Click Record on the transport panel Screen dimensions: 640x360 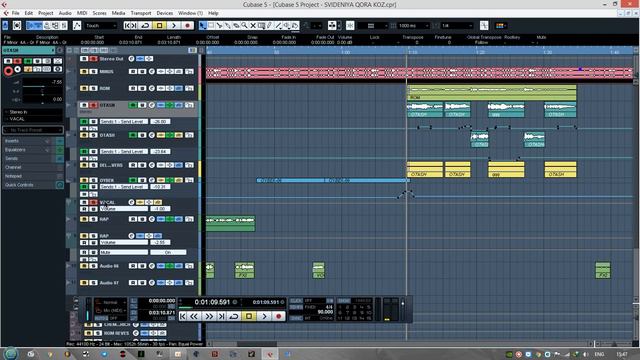coord(279,316)
